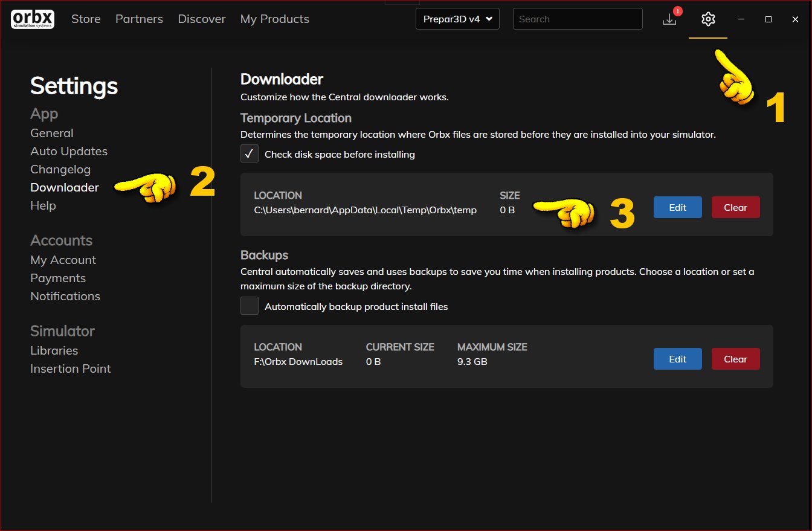Open Libraries settings
Viewport: 812px width, 531px height.
click(54, 350)
